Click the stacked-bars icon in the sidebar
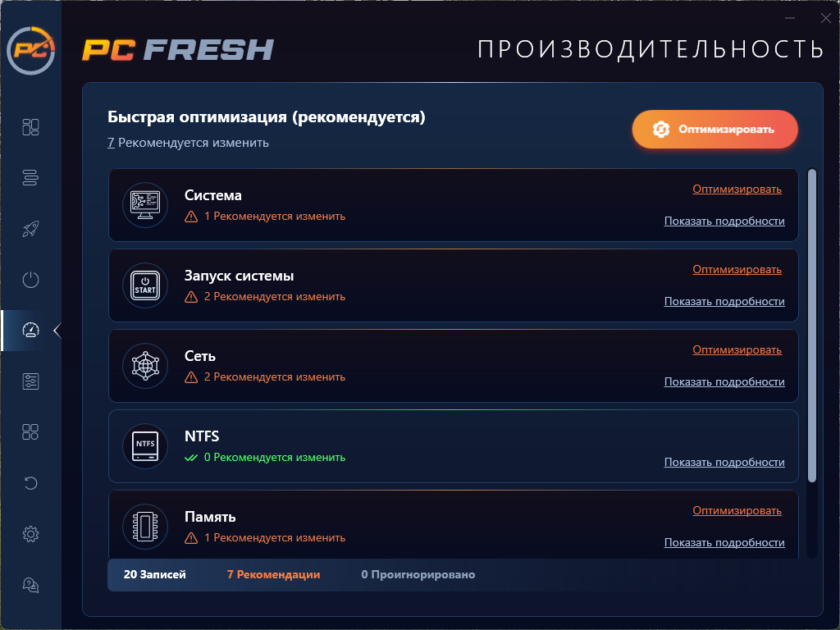This screenshot has width=840, height=630. click(30, 177)
